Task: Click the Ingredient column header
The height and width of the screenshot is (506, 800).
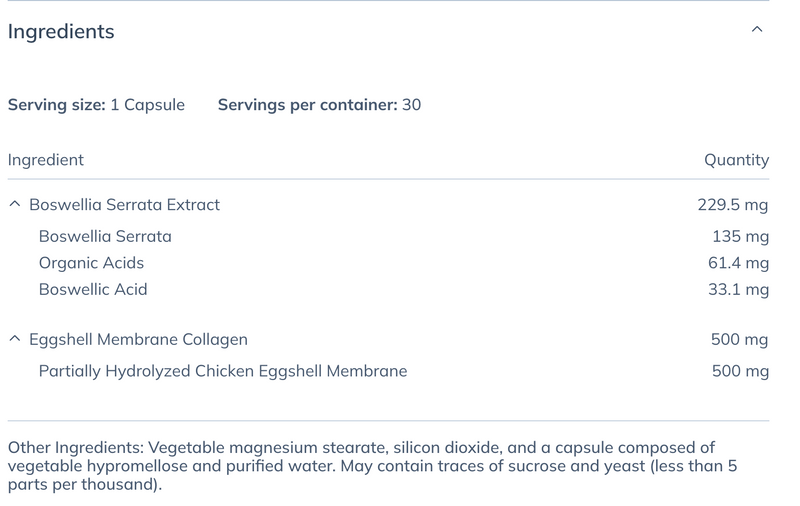Action: click(46, 160)
